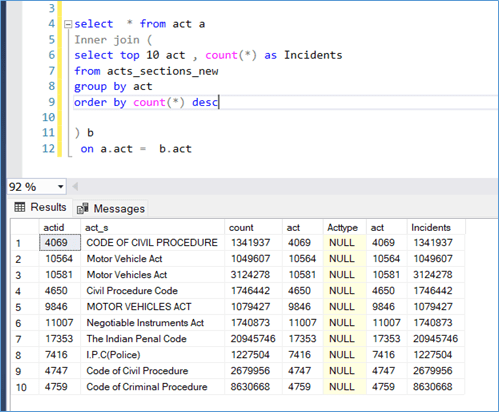Screen dimensions: 499x412
Task: Select the Results tab
Action: pos(40,207)
